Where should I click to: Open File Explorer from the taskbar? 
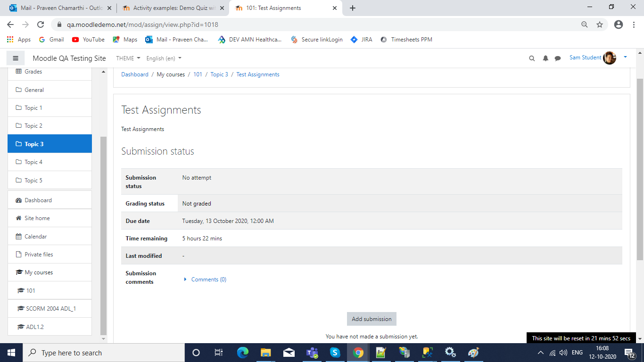266,353
